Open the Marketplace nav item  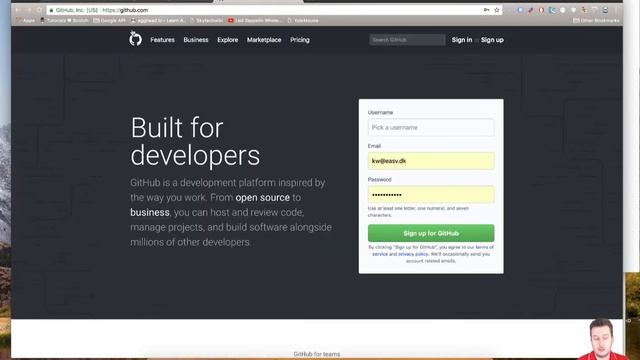[264, 40]
